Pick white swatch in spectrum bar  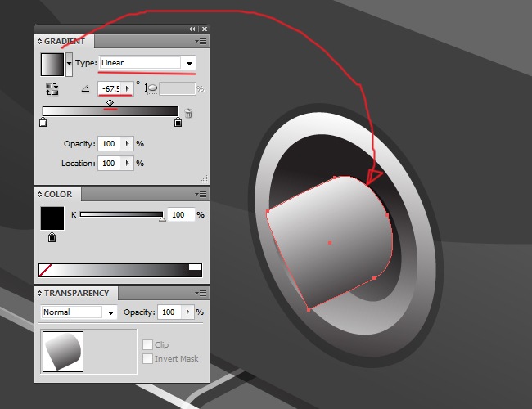pos(195,267)
